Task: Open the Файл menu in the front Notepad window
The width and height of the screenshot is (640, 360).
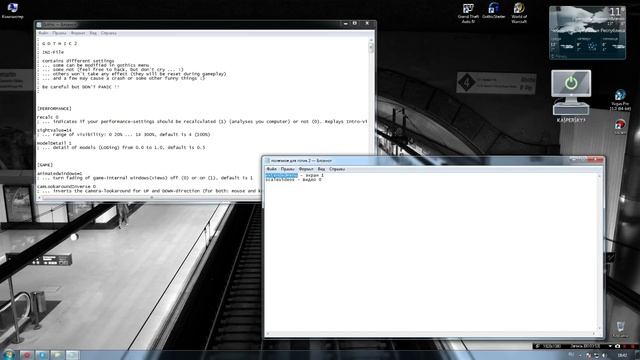Action: pyautogui.click(x=271, y=169)
